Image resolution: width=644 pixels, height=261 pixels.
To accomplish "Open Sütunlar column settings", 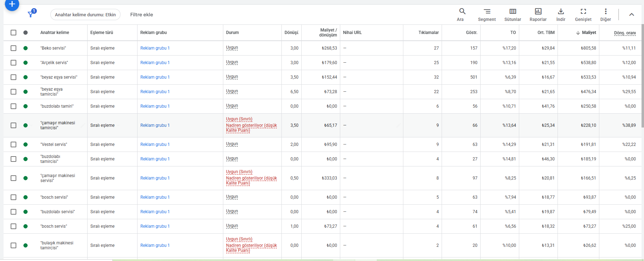I will click(x=513, y=12).
